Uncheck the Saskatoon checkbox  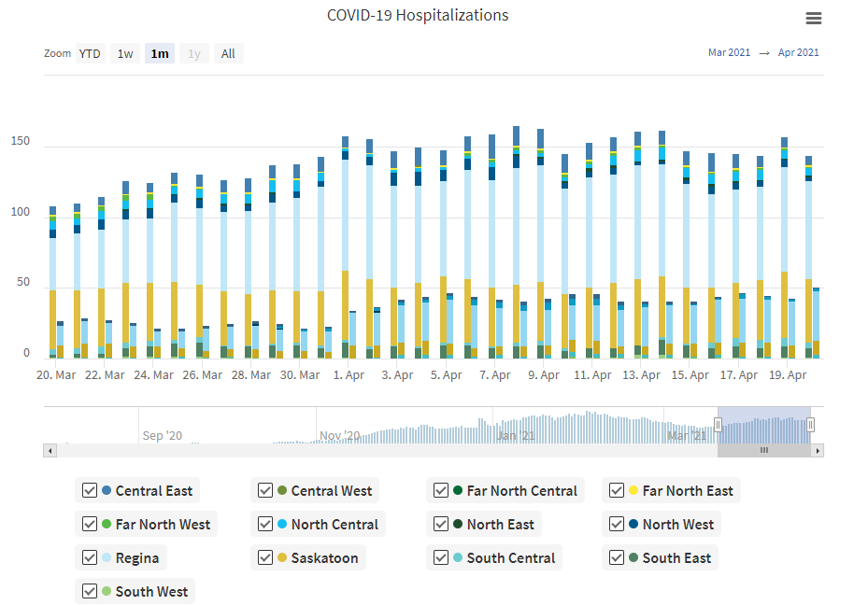(265, 558)
